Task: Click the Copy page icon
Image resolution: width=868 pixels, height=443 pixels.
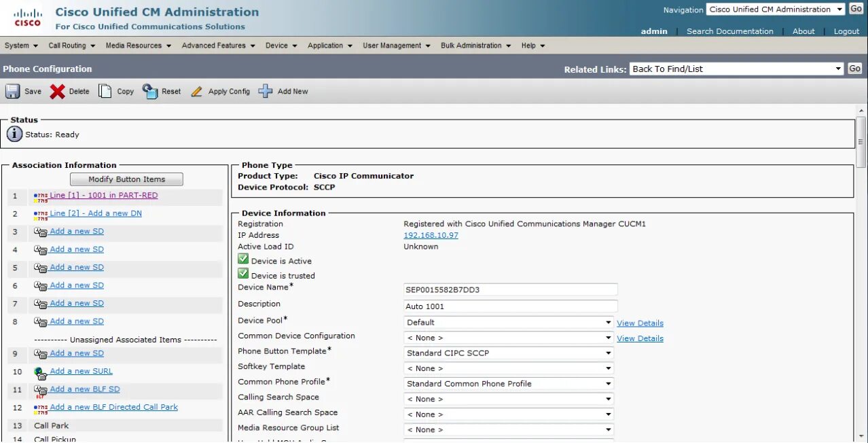Action: tap(105, 91)
